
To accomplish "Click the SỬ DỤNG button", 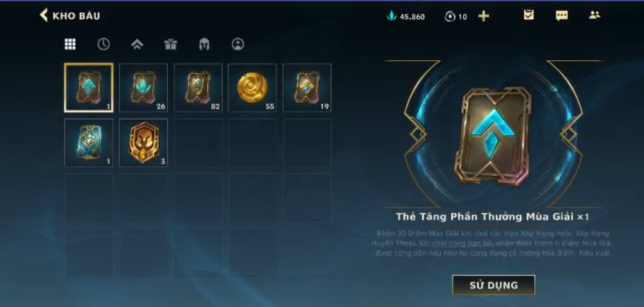I will (x=494, y=285).
